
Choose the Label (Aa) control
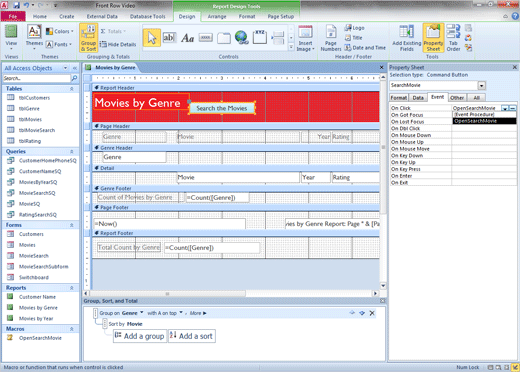187,38
